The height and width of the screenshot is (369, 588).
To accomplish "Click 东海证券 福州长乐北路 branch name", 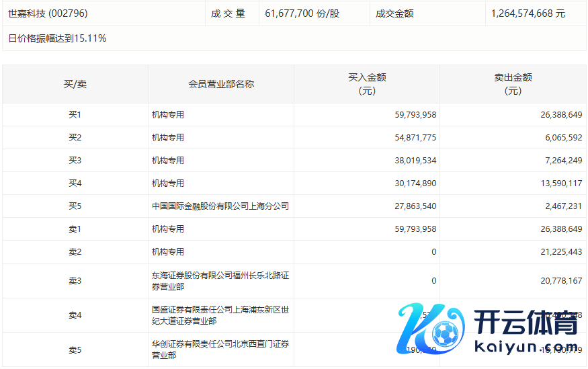I will point(220,281).
